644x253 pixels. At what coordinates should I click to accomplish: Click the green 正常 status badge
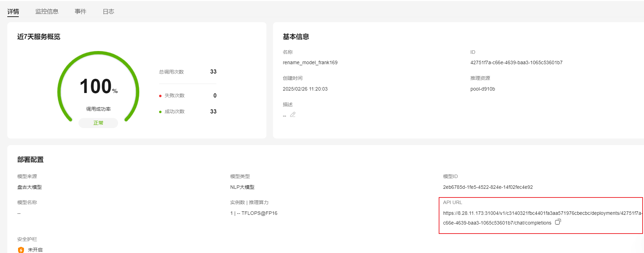[98, 123]
